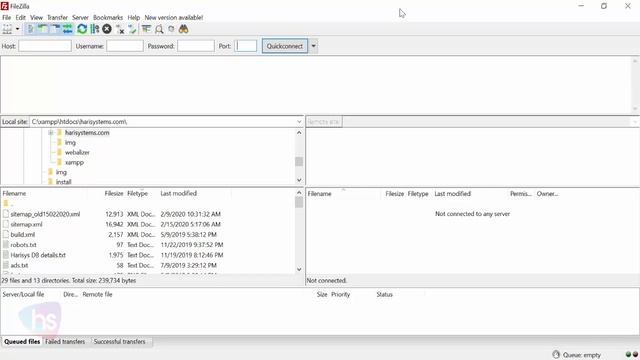Viewport: 640px width, 360px height.
Task: Open the Site Manager dropdown arrow
Action: [18, 29]
